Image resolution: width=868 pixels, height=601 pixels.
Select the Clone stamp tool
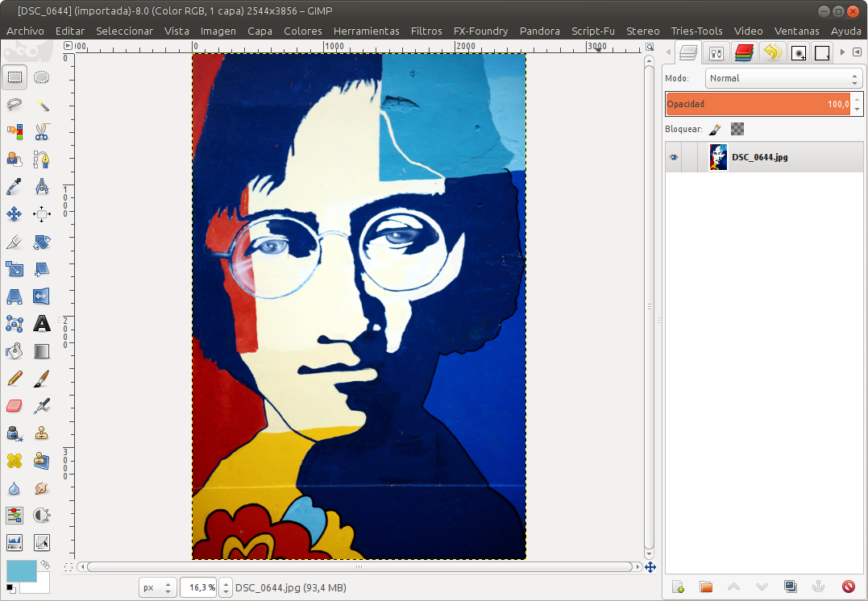[42, 433]
